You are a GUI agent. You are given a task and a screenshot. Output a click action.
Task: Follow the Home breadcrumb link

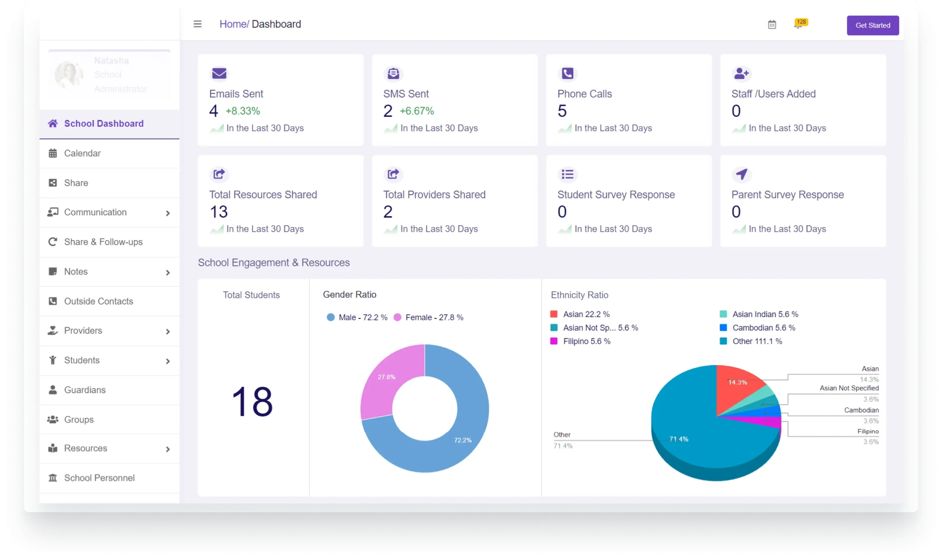point(233,24)
